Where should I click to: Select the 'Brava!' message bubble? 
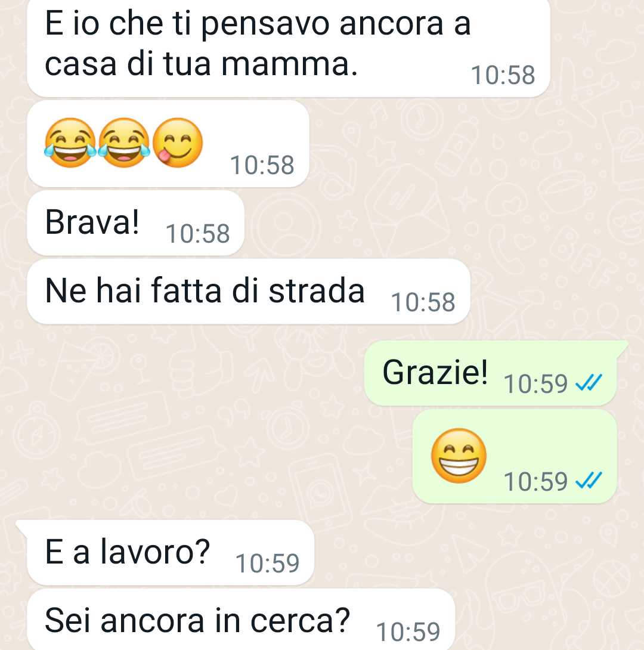pos(135,223)
